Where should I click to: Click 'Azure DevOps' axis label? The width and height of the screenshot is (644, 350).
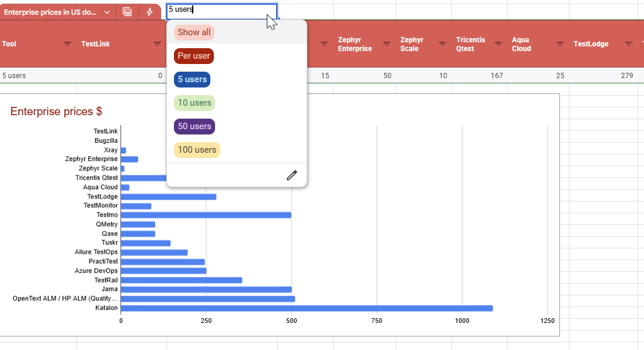pyautogui.click(x=96, y=271)
